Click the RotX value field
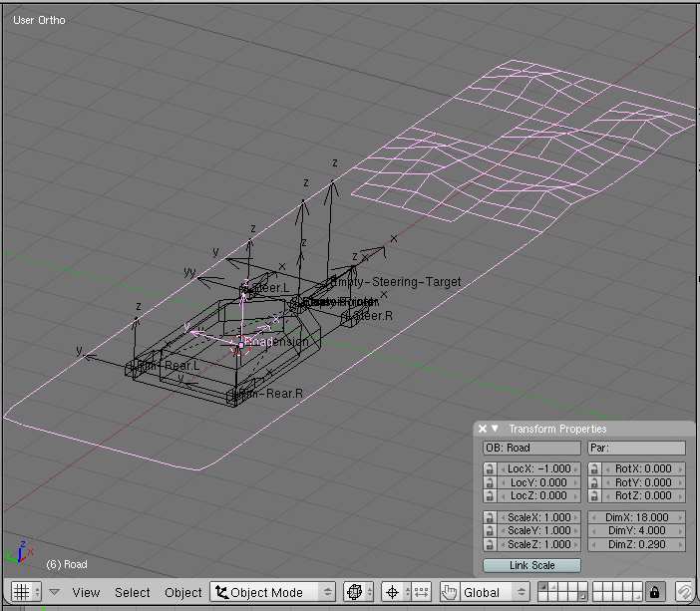Viewport: 700px width, 611px height. pyautogui.click(x=643, y=468)
